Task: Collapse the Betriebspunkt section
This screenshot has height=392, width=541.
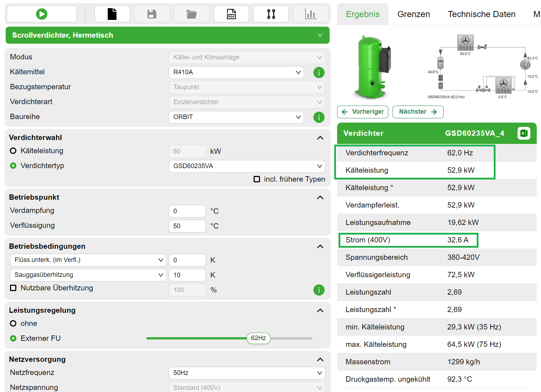Action: [x=320, y=197]
